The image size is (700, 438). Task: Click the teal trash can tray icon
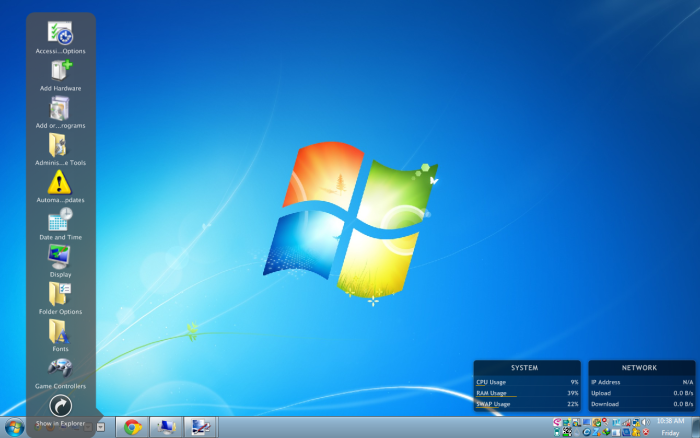point(557,432)
